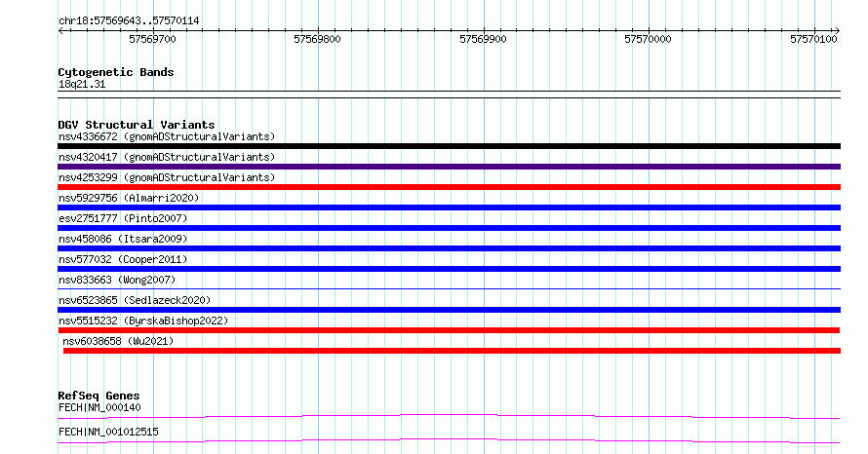868x454 pixels.
Task: Click the black nsv4336672 variant bar
Action: 449,146
